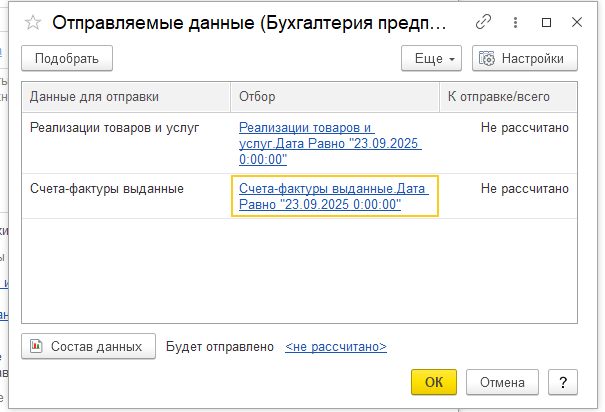Expand the Еще dropdown menu
The image size is (605, 412).
430,59
